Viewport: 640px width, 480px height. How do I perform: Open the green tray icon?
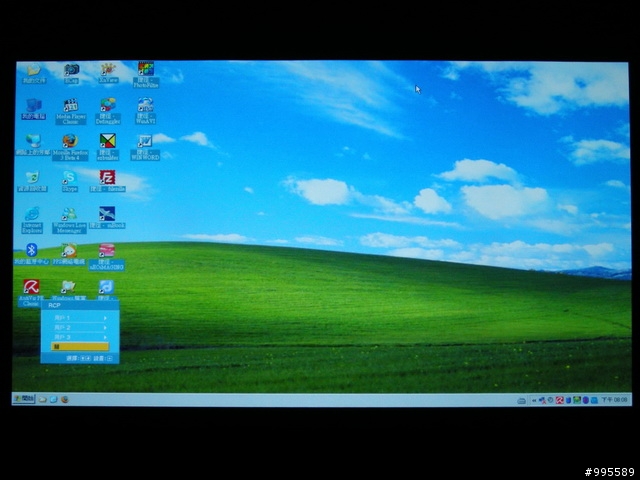(577, 400)
